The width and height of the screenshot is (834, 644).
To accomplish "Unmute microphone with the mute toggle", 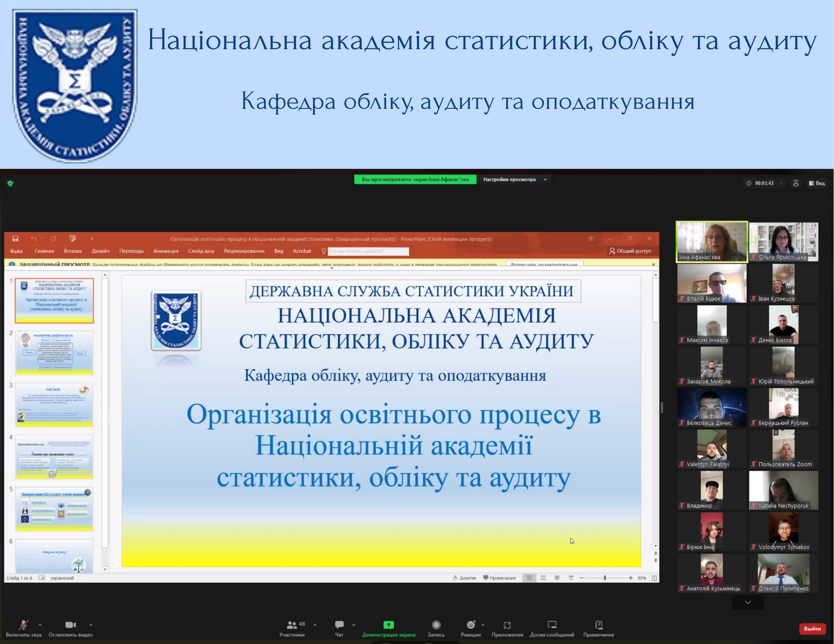I will click(x=23, y=625).
